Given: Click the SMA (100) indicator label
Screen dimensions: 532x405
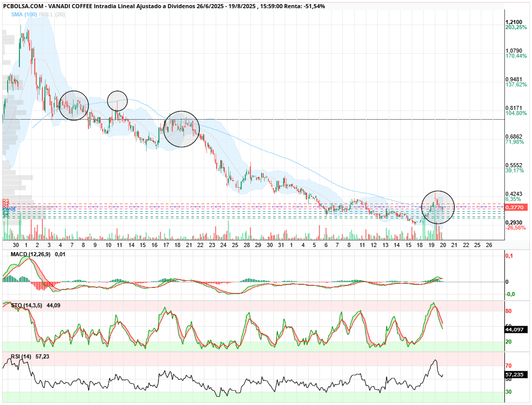Looking at the screenshot, I should click(x=24, y=15).
